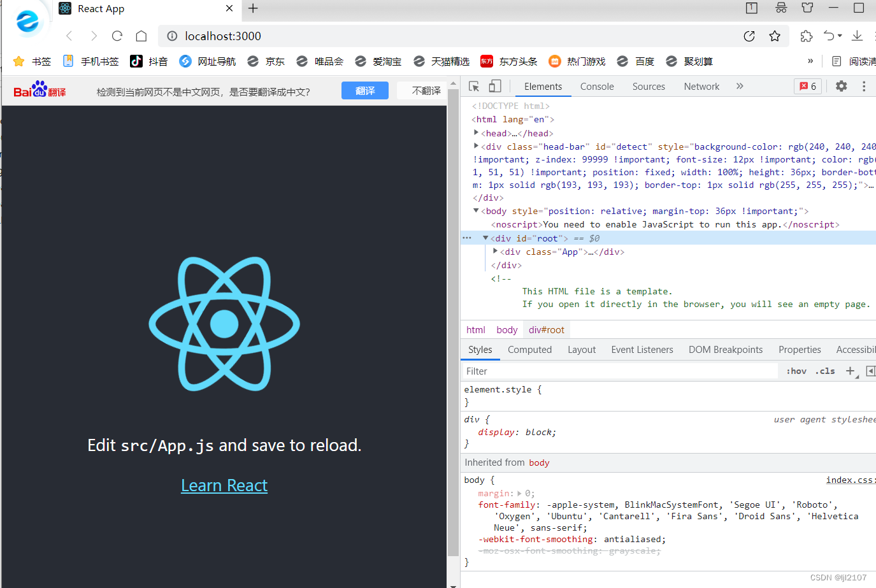876x588 pixels.
Task: Toggle the :hov element state button
Action: tap(796, 371)
